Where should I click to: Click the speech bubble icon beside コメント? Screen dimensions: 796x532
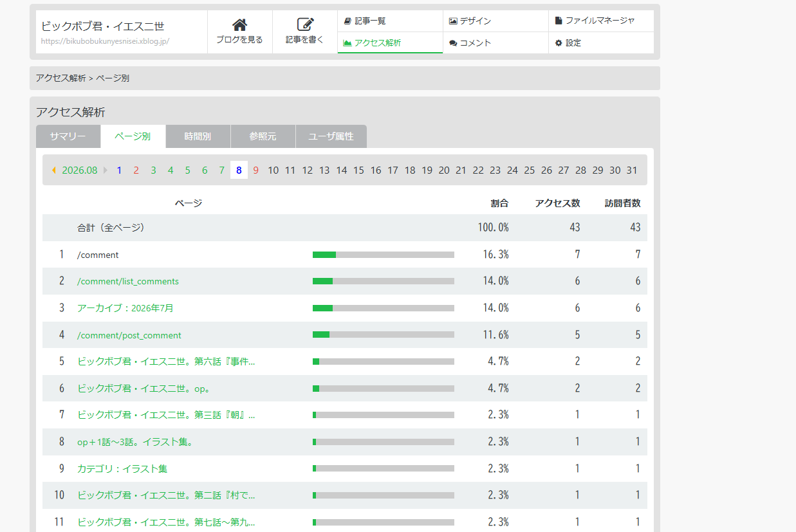(453, 43)
